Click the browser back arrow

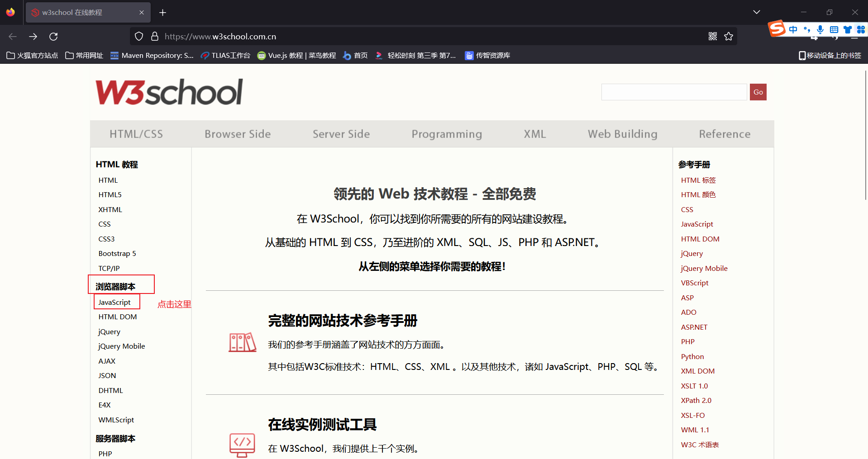13,37
